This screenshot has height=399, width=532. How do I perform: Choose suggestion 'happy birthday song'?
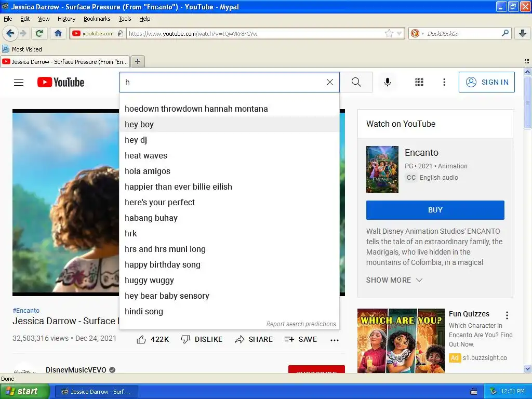229,265
